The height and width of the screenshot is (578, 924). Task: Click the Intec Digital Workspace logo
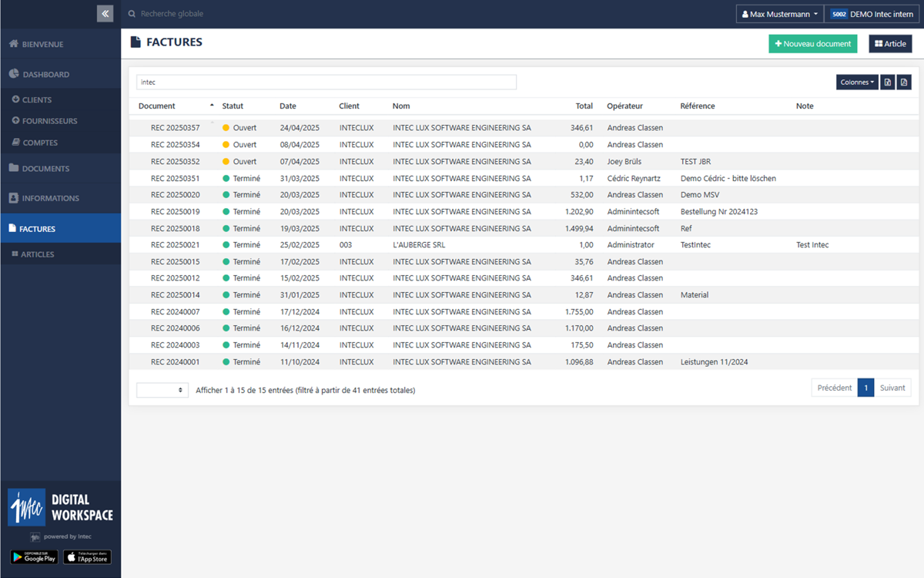coord(60,507)
